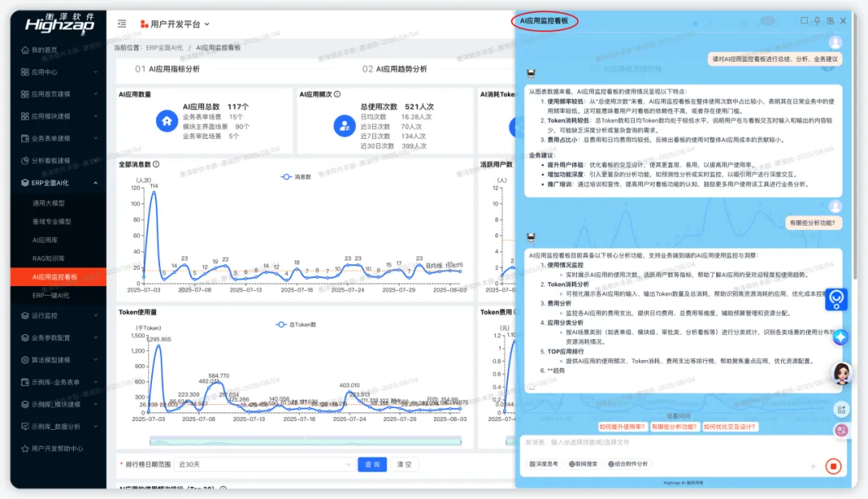Enable 深度思考 deep thinking mode
This screenshot has width=868, height=499.
pos(544,464)
